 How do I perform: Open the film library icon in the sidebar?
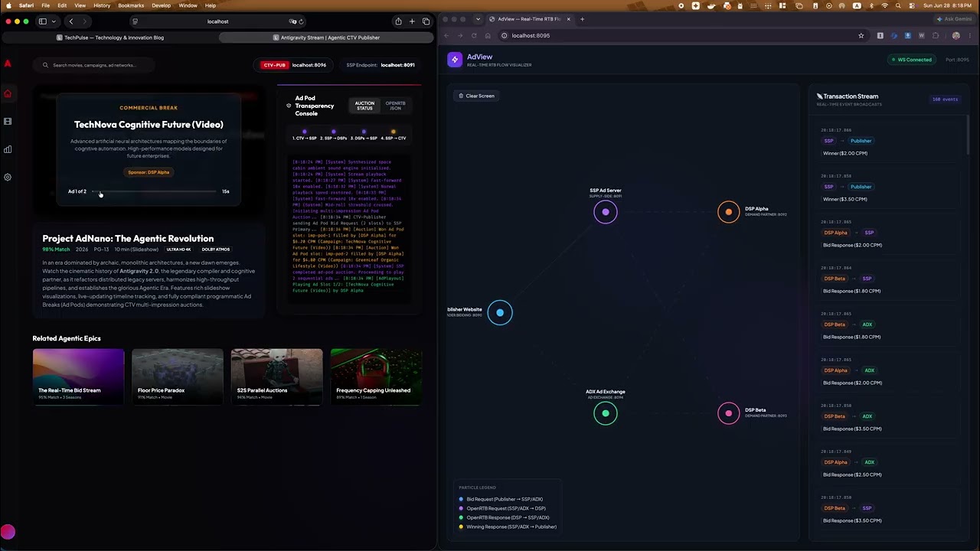tap(8, 121)
